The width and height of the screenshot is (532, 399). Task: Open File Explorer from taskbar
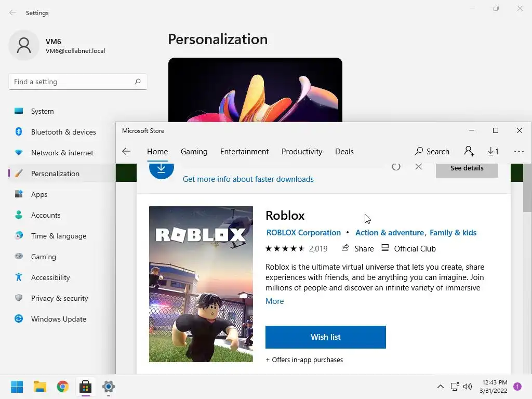tap(39, 387)
